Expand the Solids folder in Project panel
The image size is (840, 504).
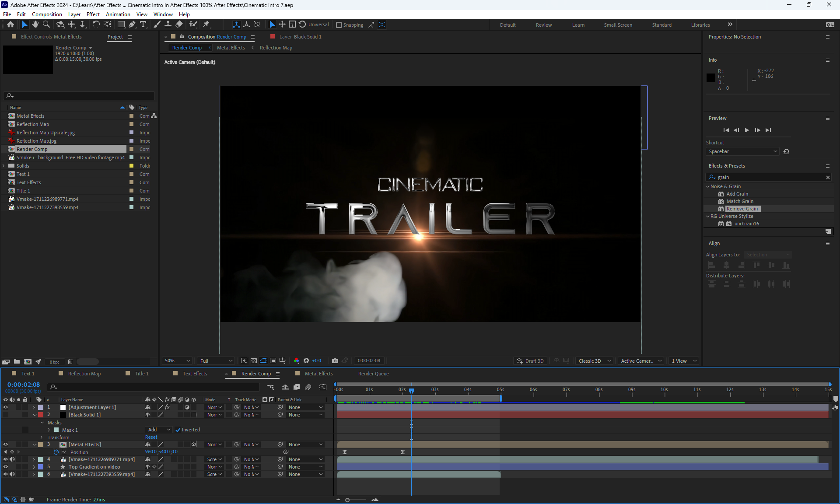3,166
